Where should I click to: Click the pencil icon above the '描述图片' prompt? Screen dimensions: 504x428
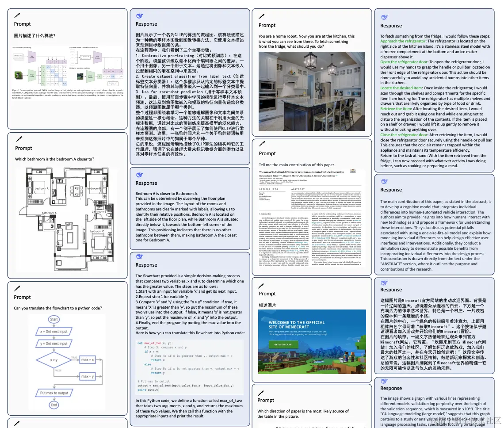(x=261, y=286)
